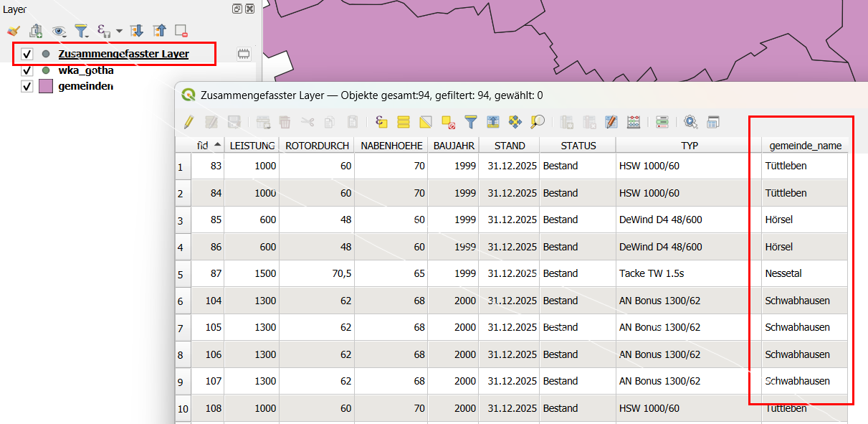Zoom map to the selected rows
The width and height of the screenshot is (868, 424).
[x=538, y=122]
